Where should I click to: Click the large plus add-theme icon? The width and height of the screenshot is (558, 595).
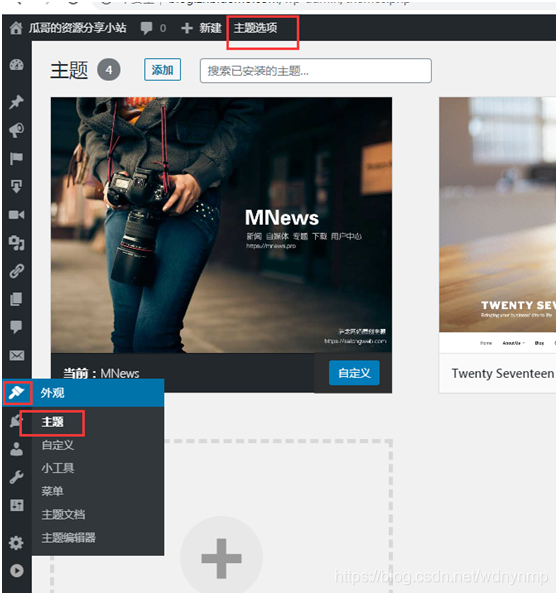click(221, 558)
